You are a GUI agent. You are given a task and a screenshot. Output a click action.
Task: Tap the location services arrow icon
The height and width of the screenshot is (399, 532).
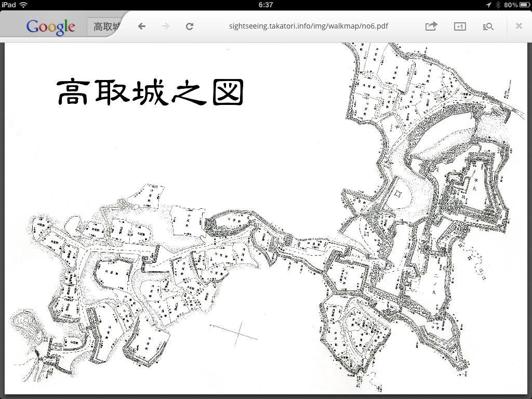[488, 5]
